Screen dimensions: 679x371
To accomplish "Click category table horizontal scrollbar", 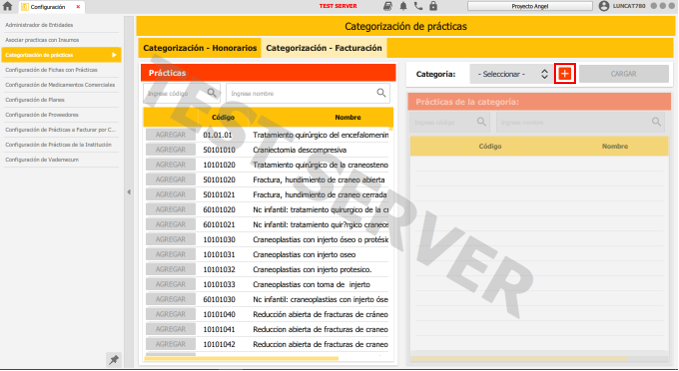I will pyautogui.click(x=518, y=358).
